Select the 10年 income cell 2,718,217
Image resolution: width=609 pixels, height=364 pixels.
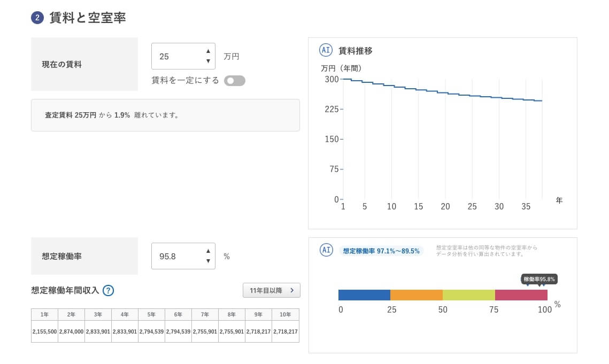point(286,331)
